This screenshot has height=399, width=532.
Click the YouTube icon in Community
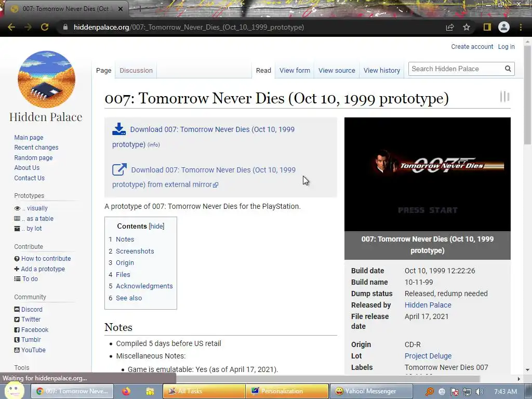click(17, 350)
